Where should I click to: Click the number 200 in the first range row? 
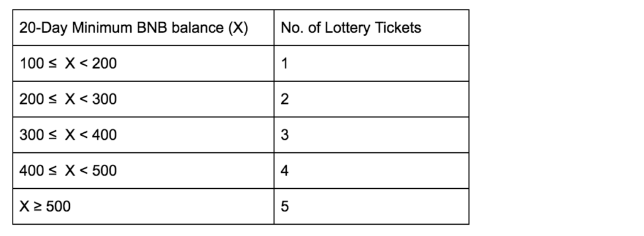click(104, 64)
